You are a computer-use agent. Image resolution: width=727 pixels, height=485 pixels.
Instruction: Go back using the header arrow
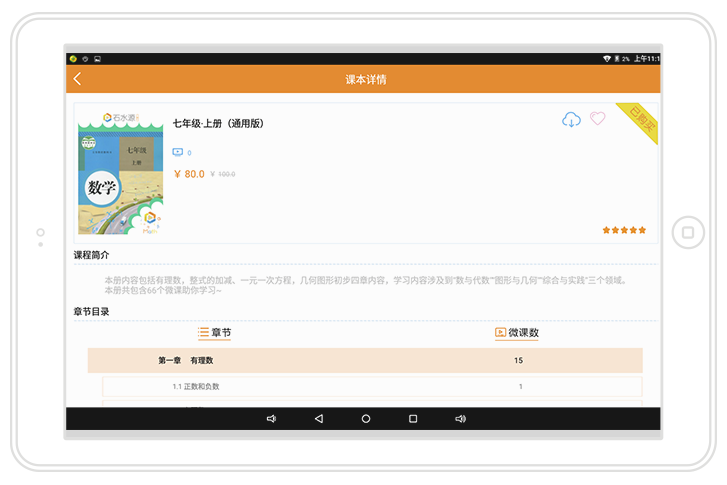[x=78, y=79]
